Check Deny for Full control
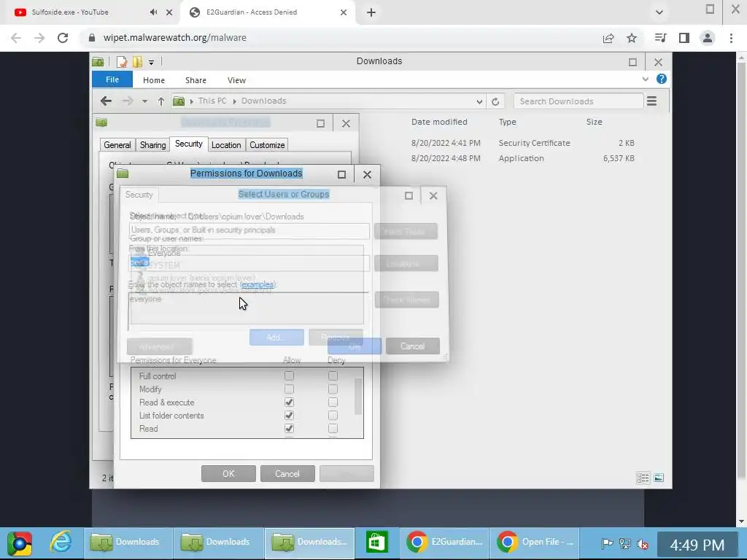 point(333,376)
